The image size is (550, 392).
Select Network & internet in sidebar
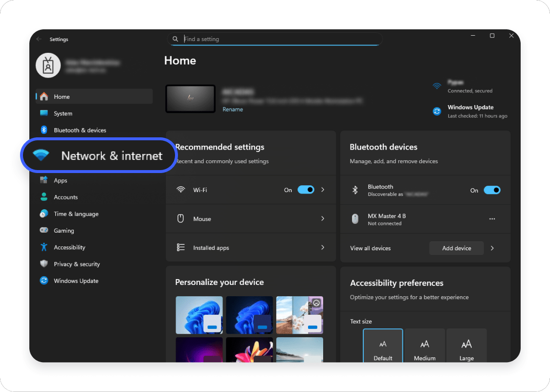click(99, 155)
